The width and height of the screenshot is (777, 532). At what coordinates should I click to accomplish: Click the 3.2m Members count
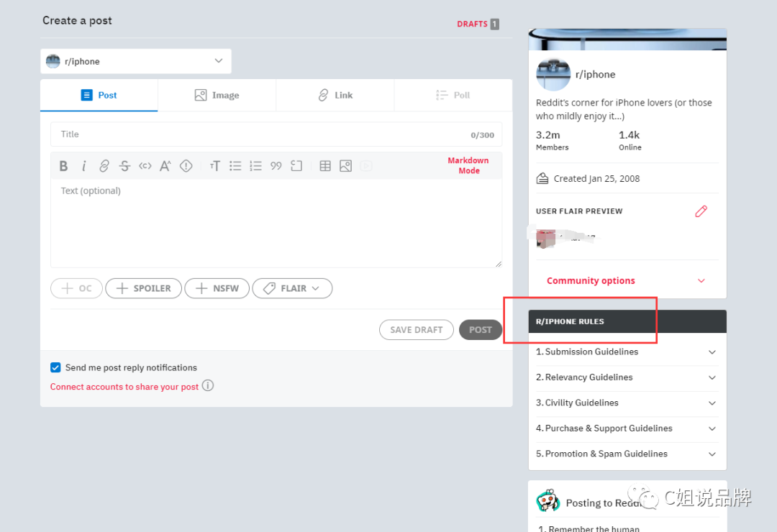(x=552, y=140)
